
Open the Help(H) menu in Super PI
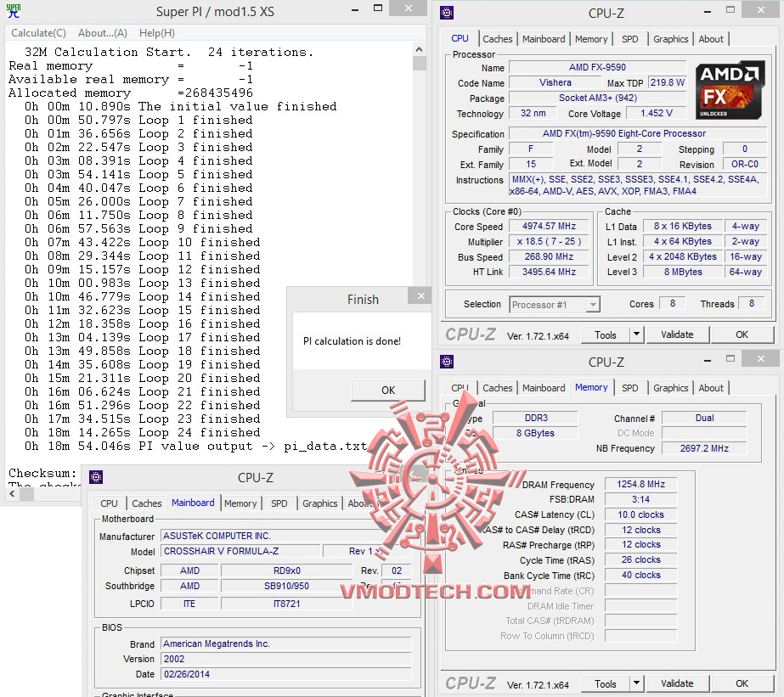[x=157, y=33]
